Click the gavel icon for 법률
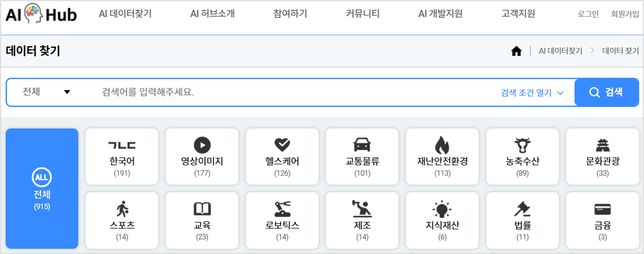The height and width of the screenshot is (254, 644). pos(522,209)
